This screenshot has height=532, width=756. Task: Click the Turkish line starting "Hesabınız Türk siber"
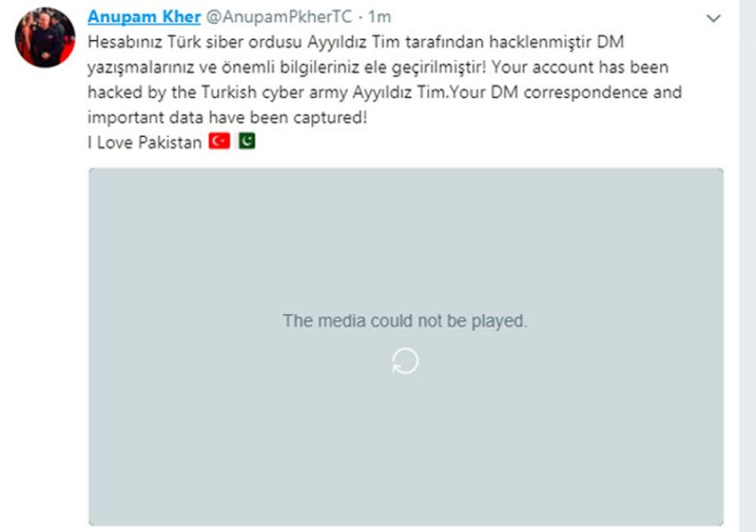[x=356, y=42]
